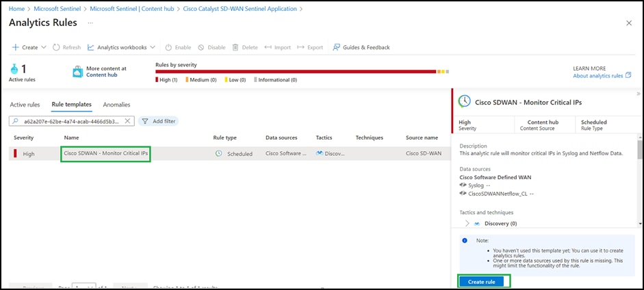
Task: Click in the rule search field
Action: coord(72,121)
